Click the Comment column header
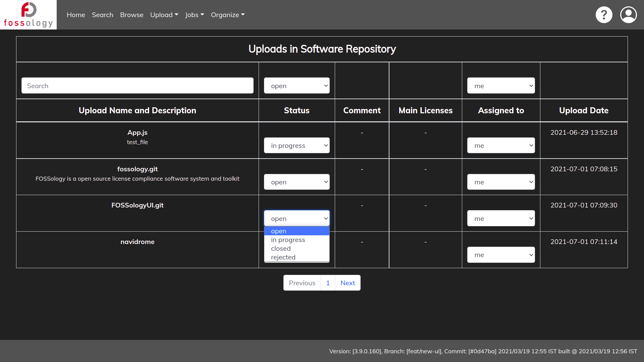Screen dimensions: 644x362 click(362, 110)
